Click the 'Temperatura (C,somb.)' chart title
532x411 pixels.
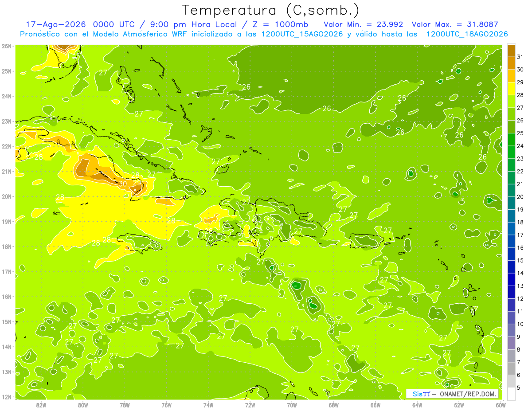tap(271, 10)
